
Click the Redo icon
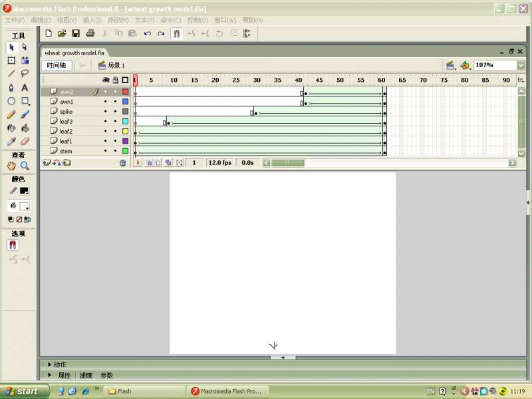tap(161, 34)
